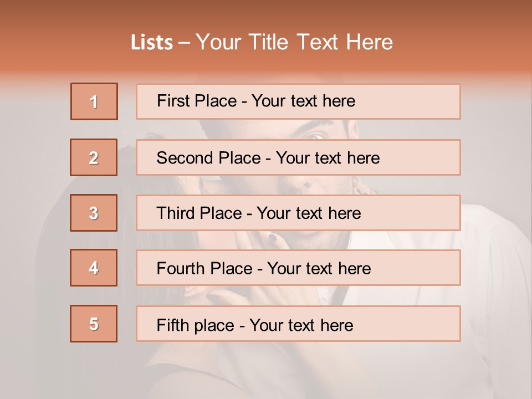Choose the number 5 box
The image size is (532, 399).
(x=94, y=324)
